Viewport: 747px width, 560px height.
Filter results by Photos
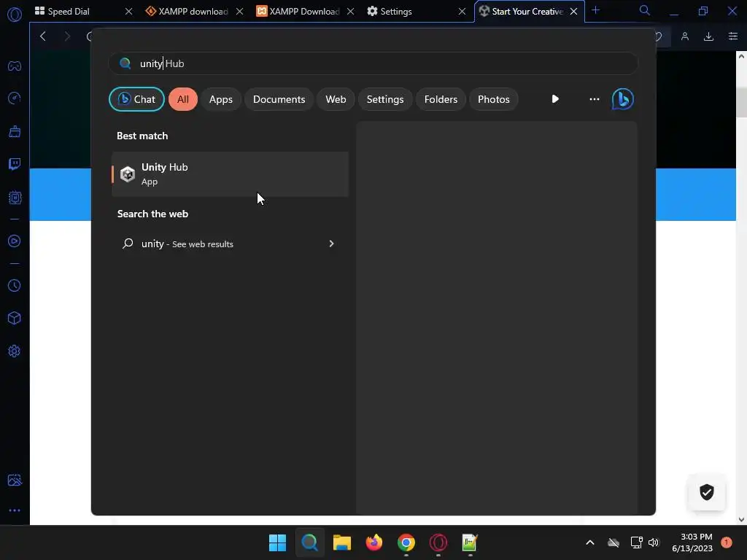point(494,99)
